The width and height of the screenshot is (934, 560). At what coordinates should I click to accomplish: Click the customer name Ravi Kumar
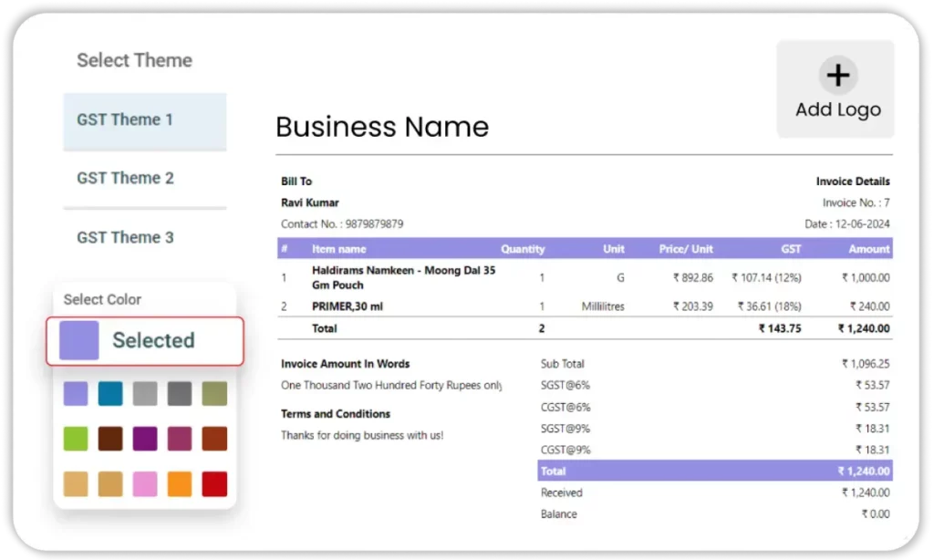[310, 202]
